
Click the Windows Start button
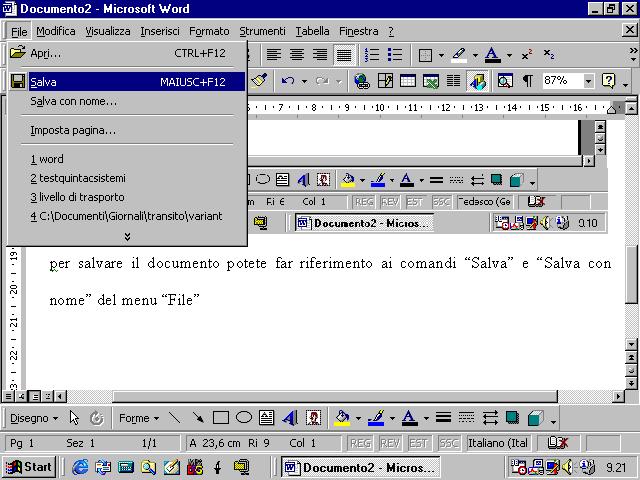tap(29, 467)
